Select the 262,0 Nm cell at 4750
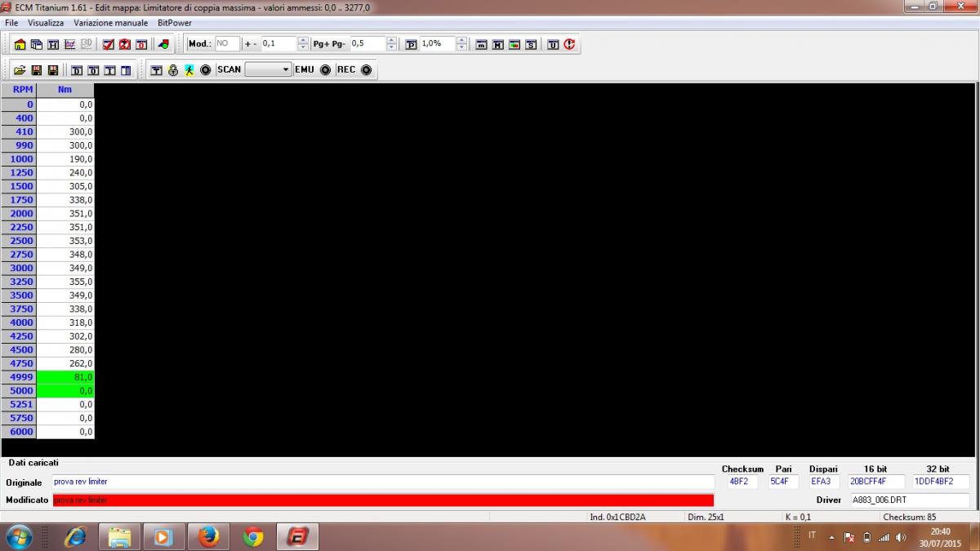 65,363
